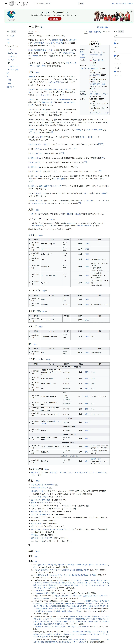Select 広め width option
Viewport: 138px width, 644px height.
coord(115,59)
